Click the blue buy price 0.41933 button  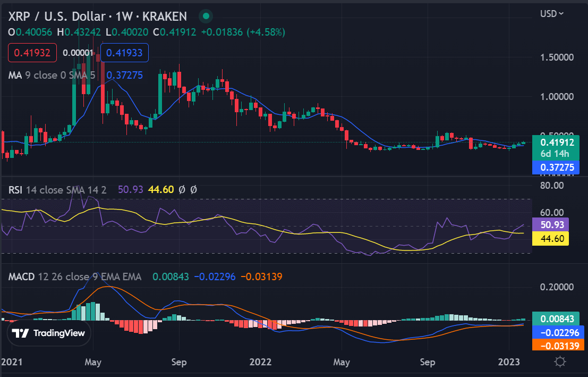pos(124,53)
